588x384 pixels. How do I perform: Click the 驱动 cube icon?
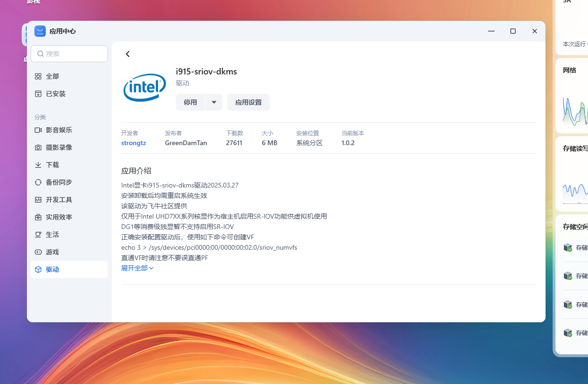tap(38, 270)
